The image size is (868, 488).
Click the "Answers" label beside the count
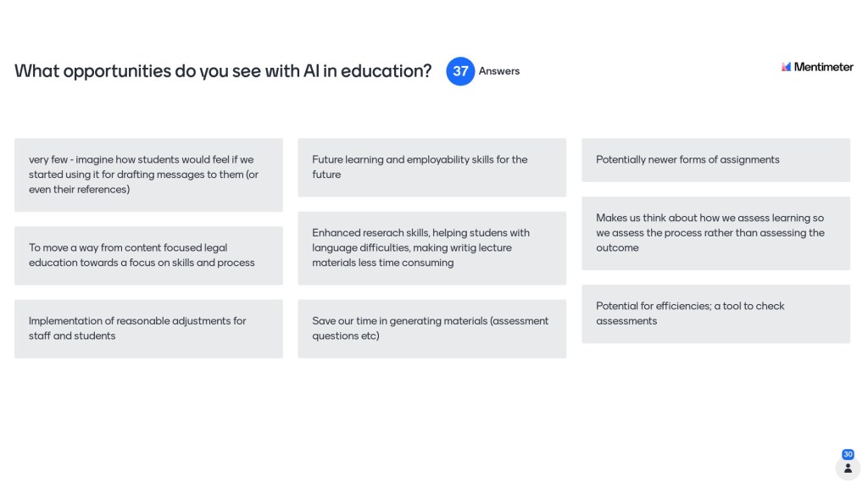pos(499,71)
